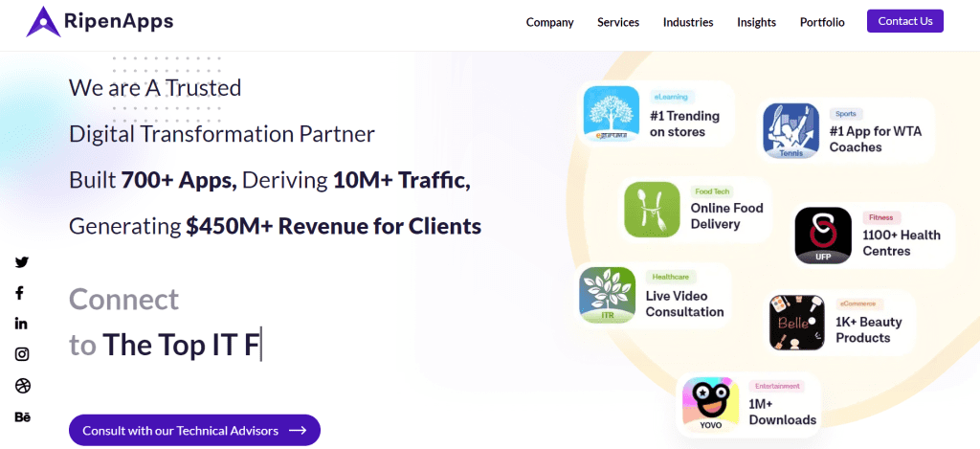Click Consult with our Technical Advisors button
This screenshot has width=980, height=449.
pyautogui.click(x=194, y=431)
